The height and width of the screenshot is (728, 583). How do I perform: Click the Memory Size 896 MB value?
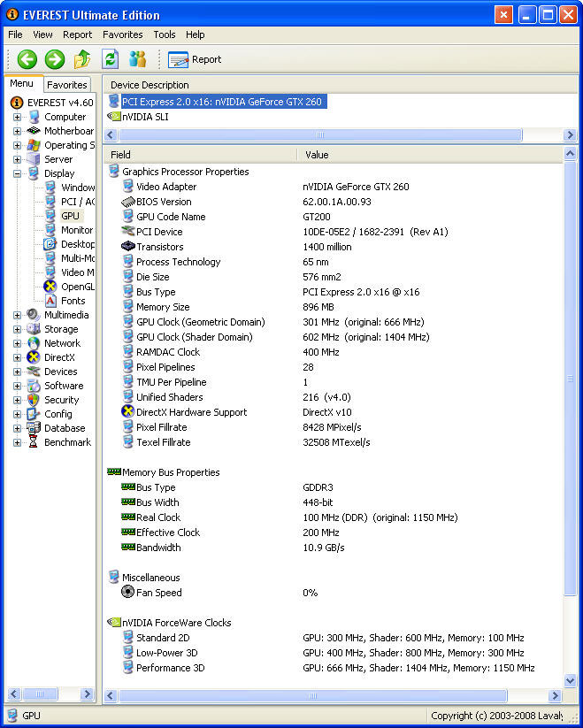(318, 307)
